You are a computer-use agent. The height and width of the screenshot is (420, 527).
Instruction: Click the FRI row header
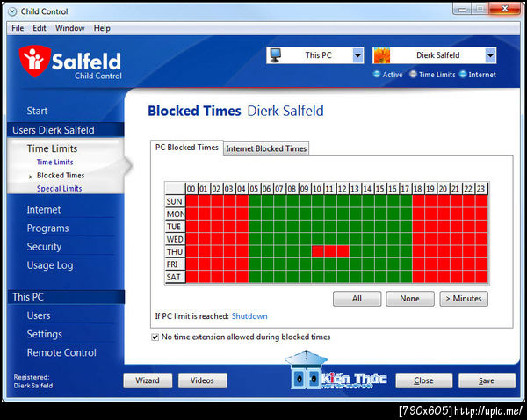click(x=175, y=264)
